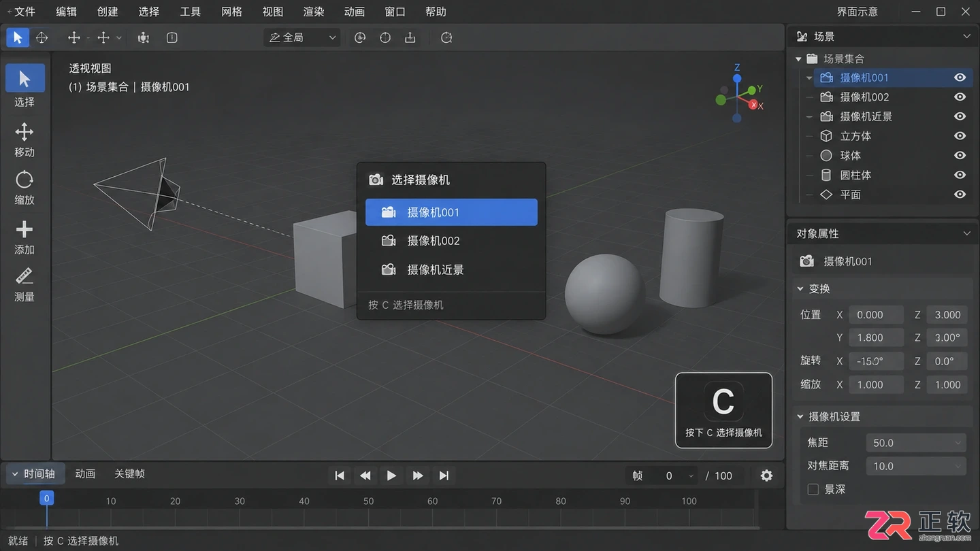Click the 旋转 X field -15.0°
Screen dimensions: 980x551
coord(876,361)
